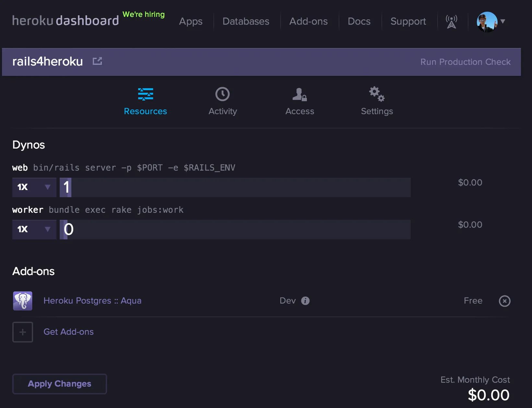Expand web dyno size 1X dropdown
This screenshot has width=532, height=408.
[x=34, y=187]
